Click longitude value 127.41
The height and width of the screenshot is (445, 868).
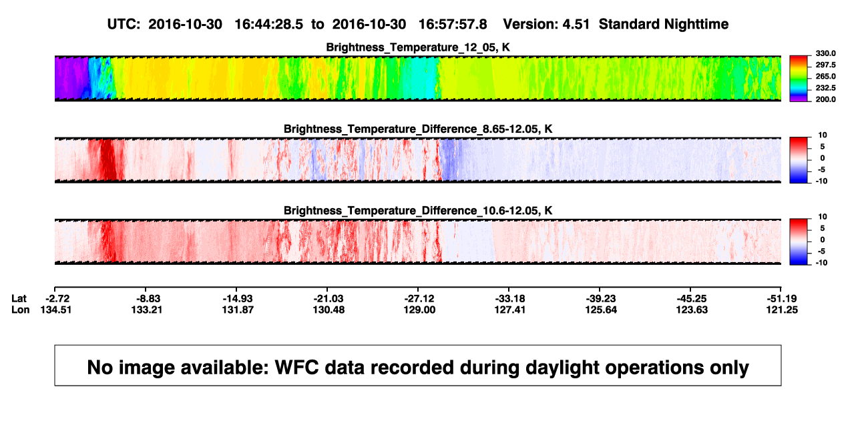[509, 310]
